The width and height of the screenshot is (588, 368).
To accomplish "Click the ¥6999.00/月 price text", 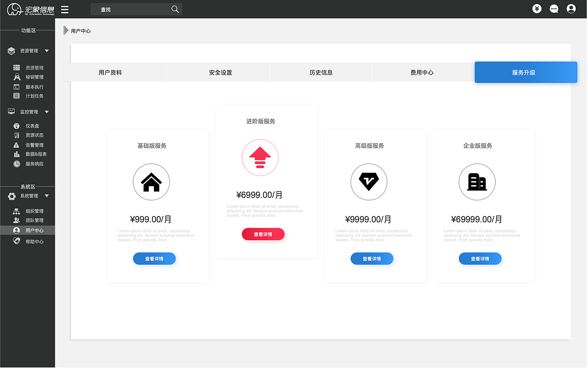I will pos(260,195).
